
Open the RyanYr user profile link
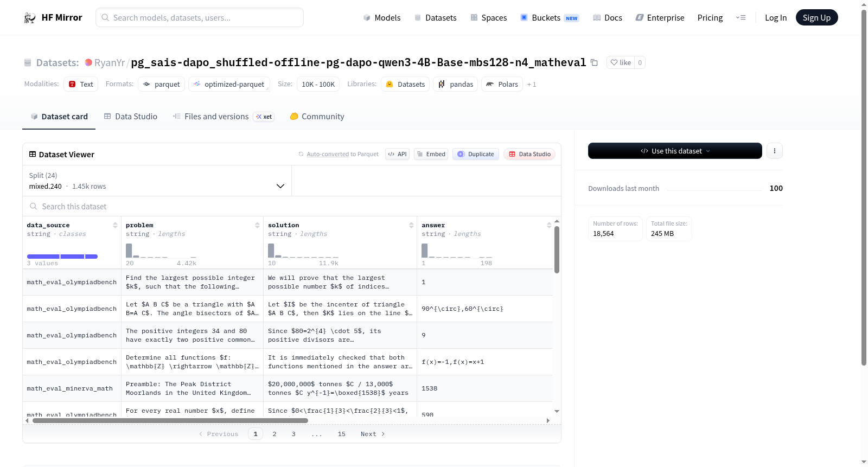click(x=110, y=62)
